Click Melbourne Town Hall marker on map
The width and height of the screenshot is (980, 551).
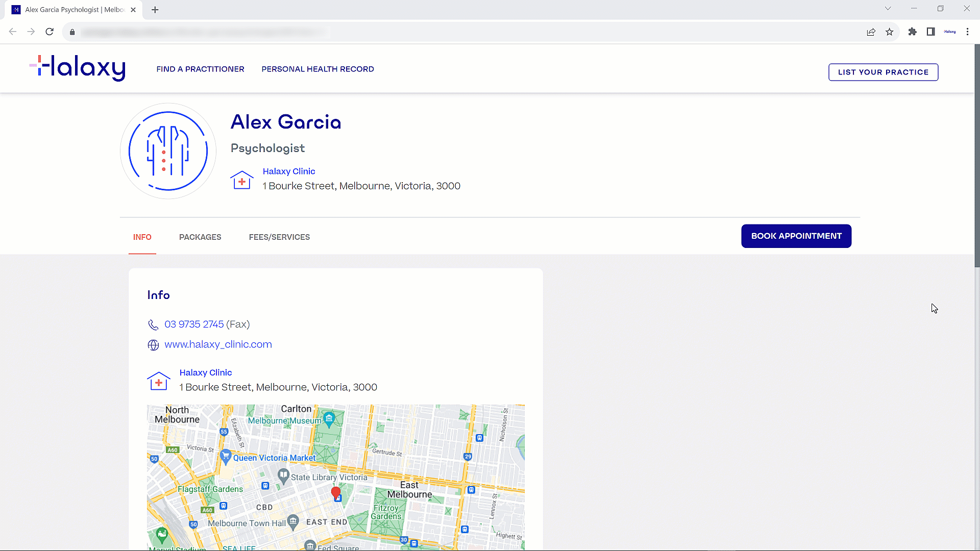click(x=293, y=522)
